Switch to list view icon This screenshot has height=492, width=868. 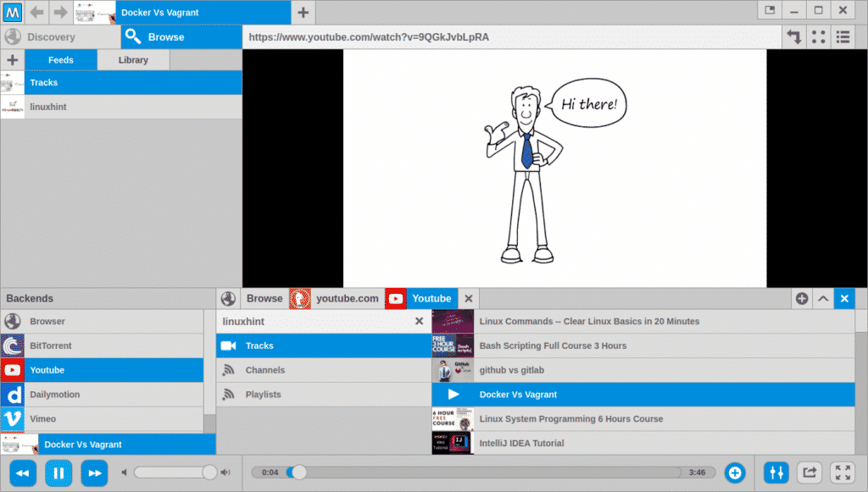843,37
